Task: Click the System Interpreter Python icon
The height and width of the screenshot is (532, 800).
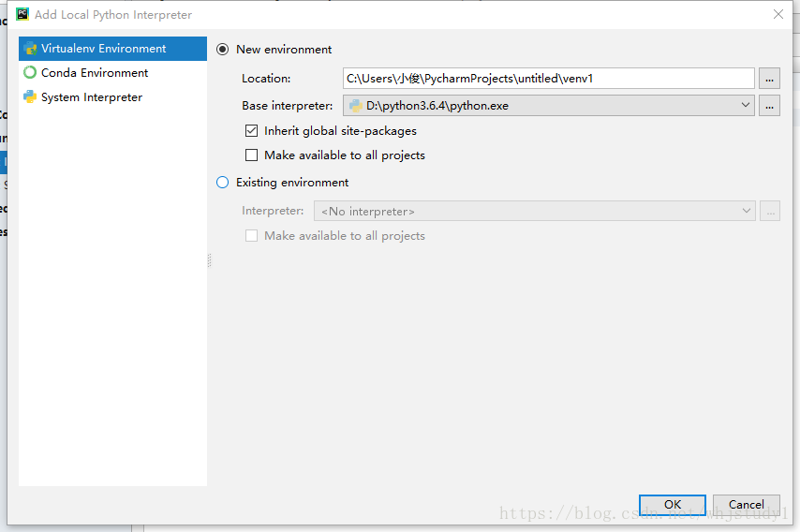Action: click(30, 96)
